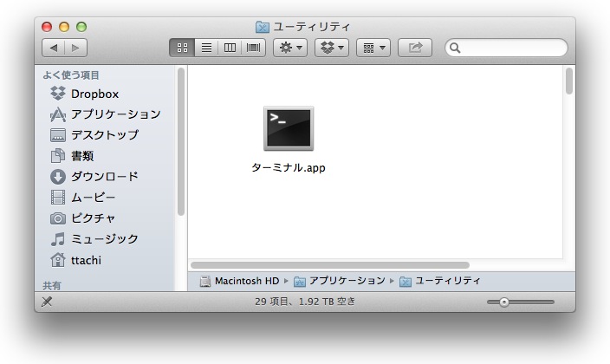
Task: Open the Dropbox toolbar dropdown
Action: [x=331, y=48]
